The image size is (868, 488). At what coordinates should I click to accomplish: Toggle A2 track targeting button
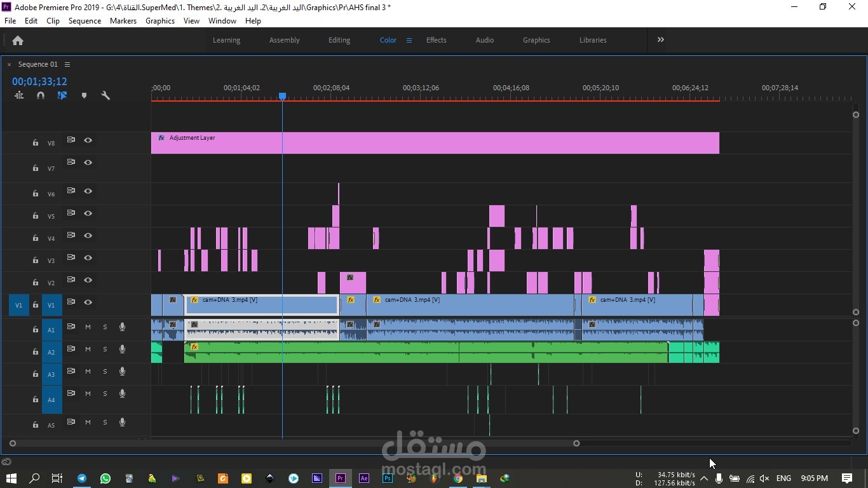tap(52, 352)
